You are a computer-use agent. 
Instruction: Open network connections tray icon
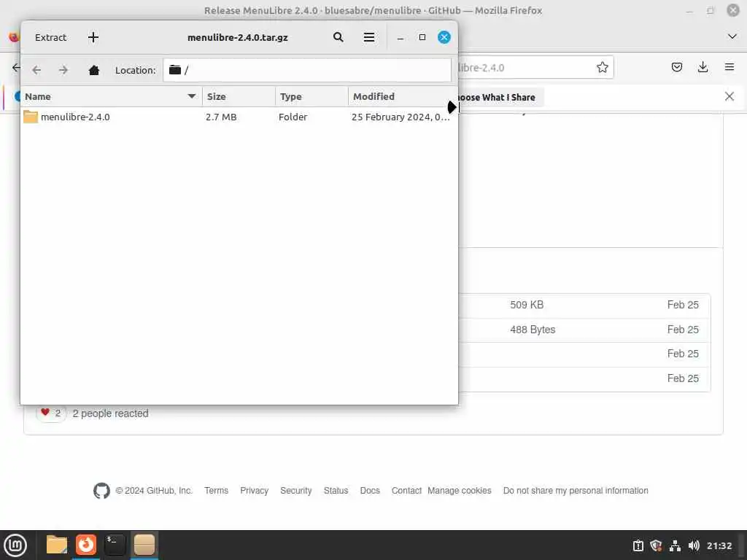675,545
